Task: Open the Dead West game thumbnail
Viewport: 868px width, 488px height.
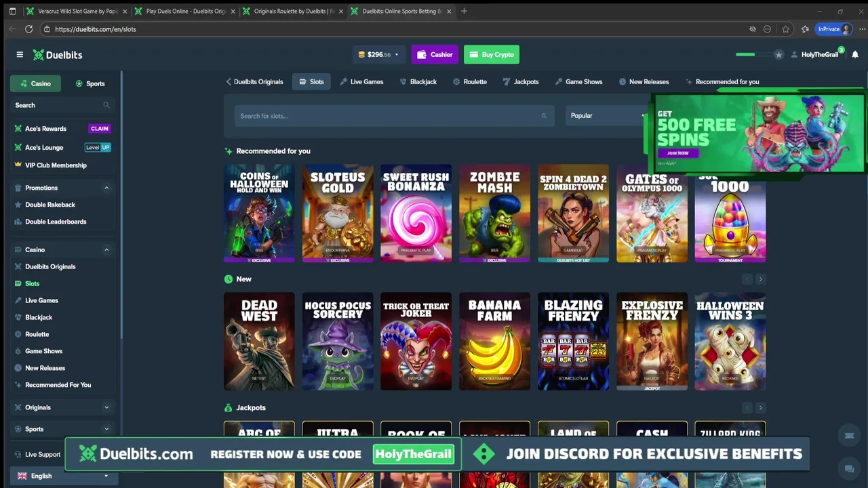Action: pyautogui.click(x=259, y=342)
